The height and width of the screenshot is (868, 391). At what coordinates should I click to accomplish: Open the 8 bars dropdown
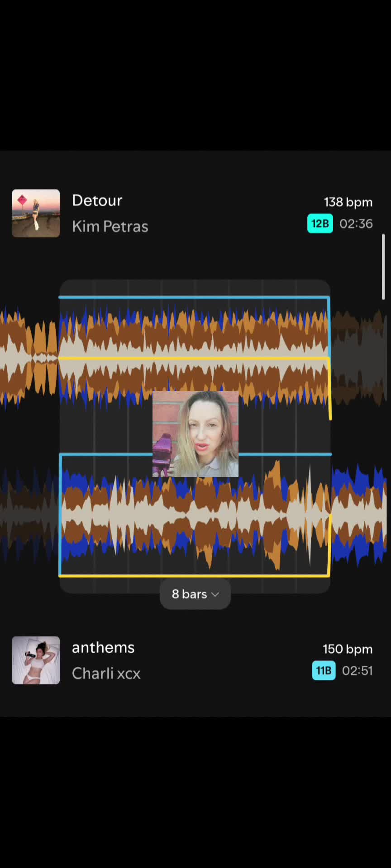pyautogui.click(x=195, y=594)
